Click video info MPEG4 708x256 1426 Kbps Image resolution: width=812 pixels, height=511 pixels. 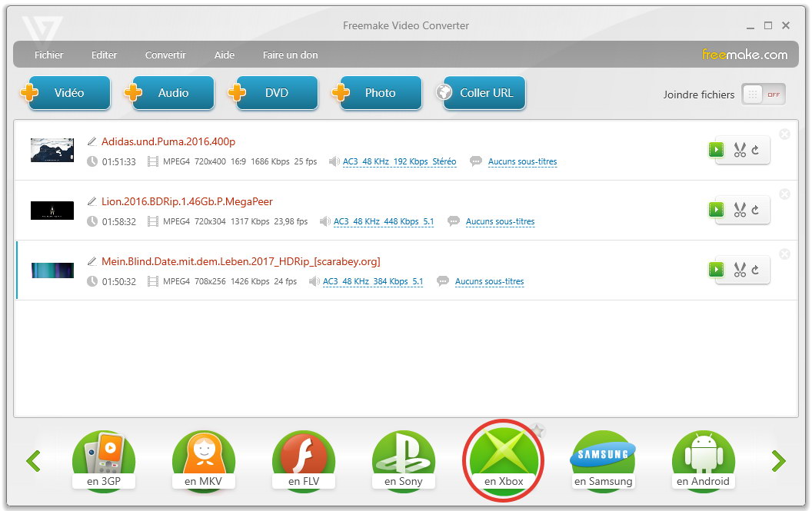pos(230,282)
